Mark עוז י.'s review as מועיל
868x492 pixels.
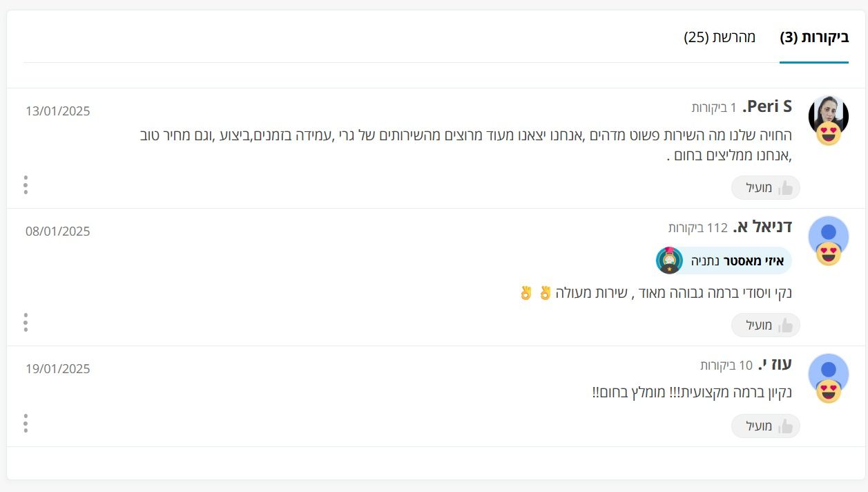click(x=766, y=426)
